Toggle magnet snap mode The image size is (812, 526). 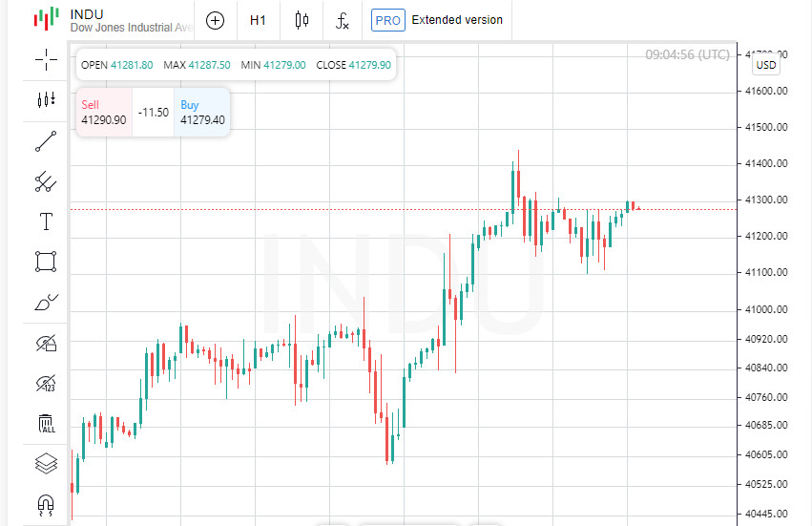pos(46,505)
